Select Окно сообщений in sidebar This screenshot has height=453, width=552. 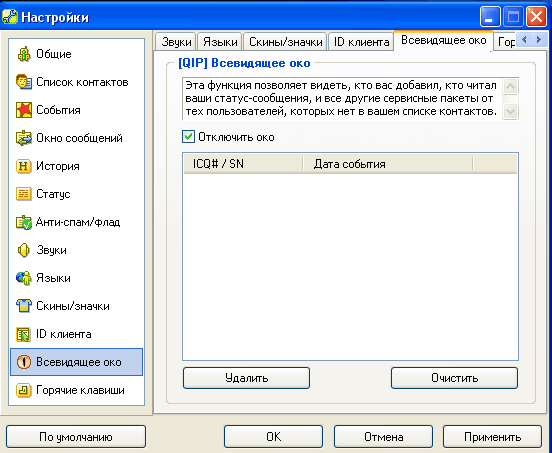click(76, 138)
